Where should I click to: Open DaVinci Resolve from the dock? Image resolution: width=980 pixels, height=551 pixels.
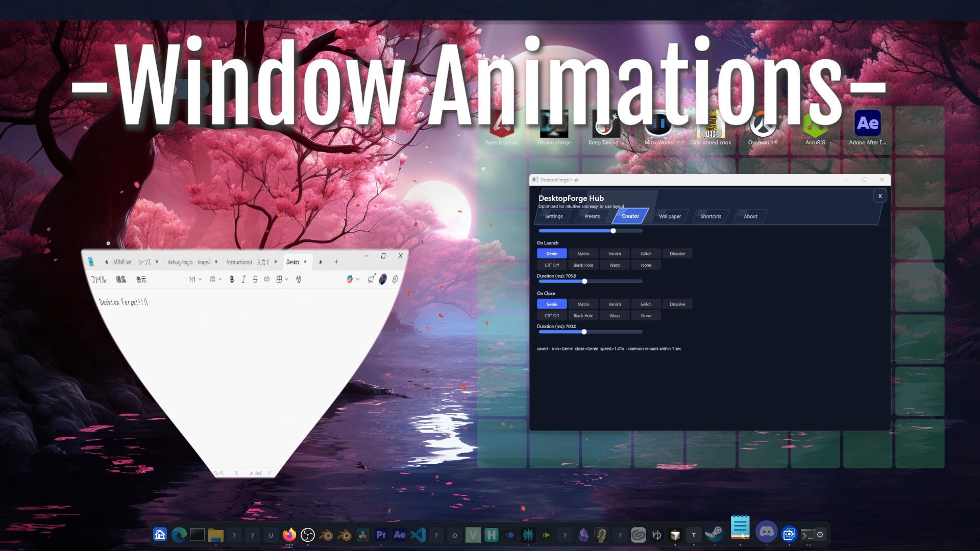point(363,535)
